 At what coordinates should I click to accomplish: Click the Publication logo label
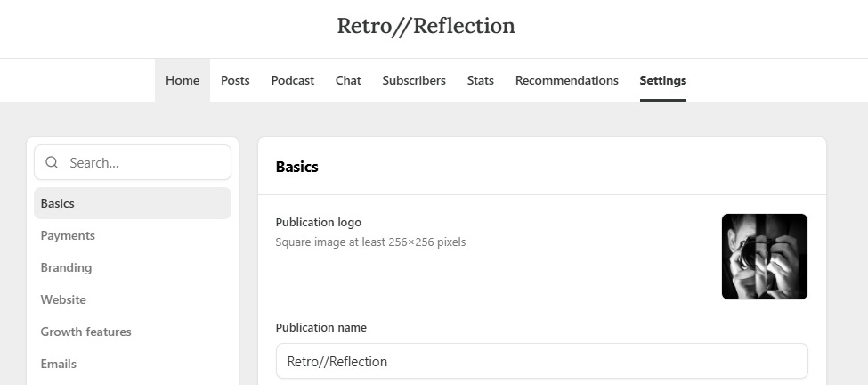(319, 222)
